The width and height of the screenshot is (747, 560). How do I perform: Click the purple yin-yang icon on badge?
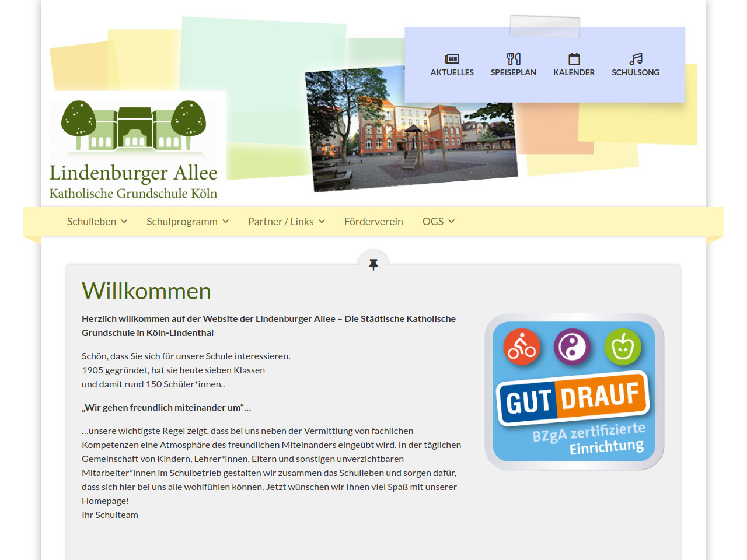572,347
